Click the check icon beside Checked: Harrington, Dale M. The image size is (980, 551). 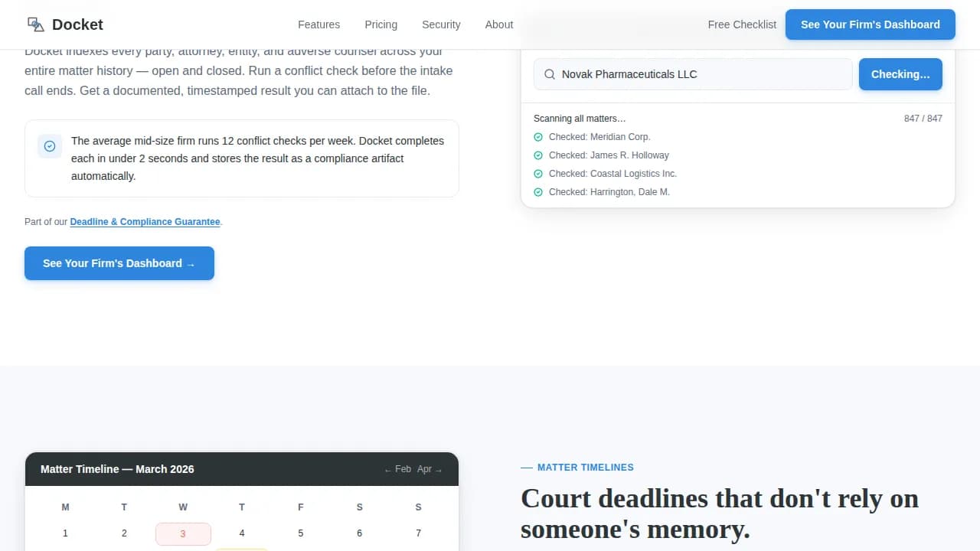pyautogui.click(x=538, y=191)
